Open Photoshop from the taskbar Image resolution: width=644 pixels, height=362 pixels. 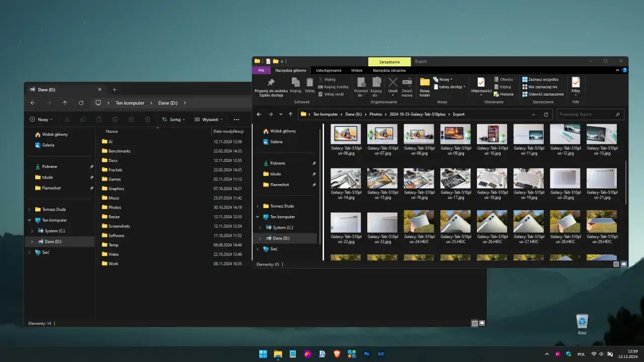(367, 354)
